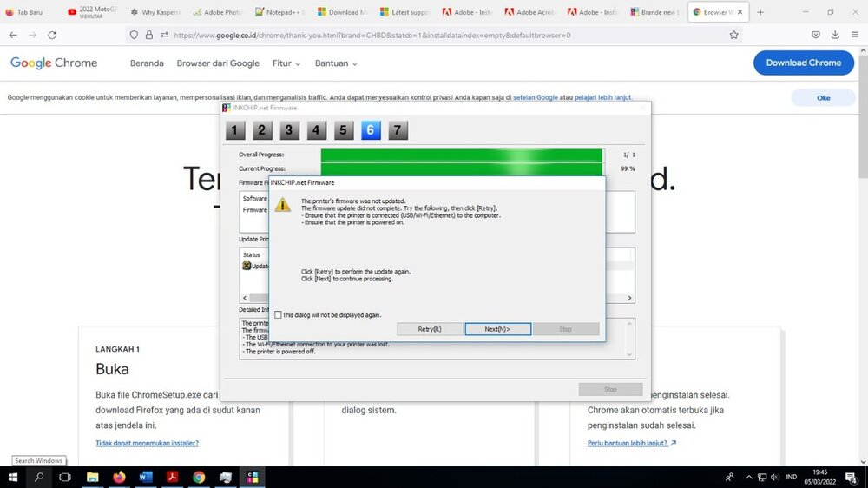Viewport: 868px width, 488px height.
Task: Reload the page with the browser refresh icon
Action: (52, 36)
